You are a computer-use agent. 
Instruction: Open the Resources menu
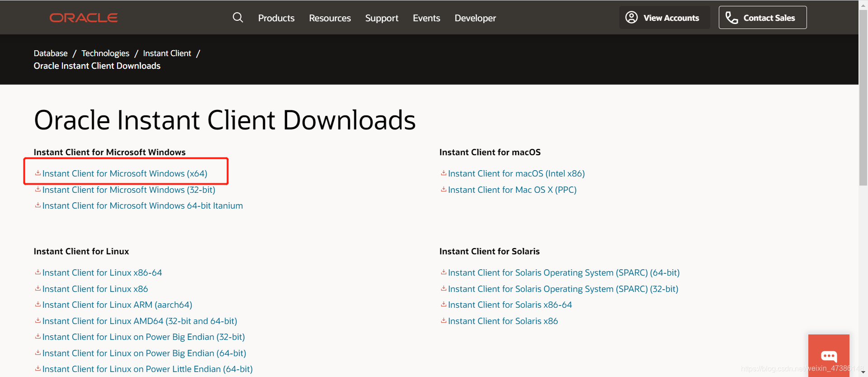tap(330, 18)
